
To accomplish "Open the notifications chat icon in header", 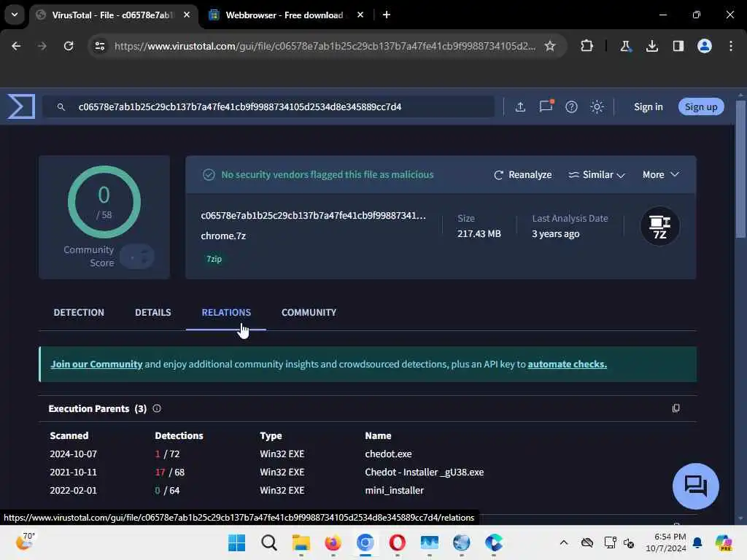I will 546,106.
